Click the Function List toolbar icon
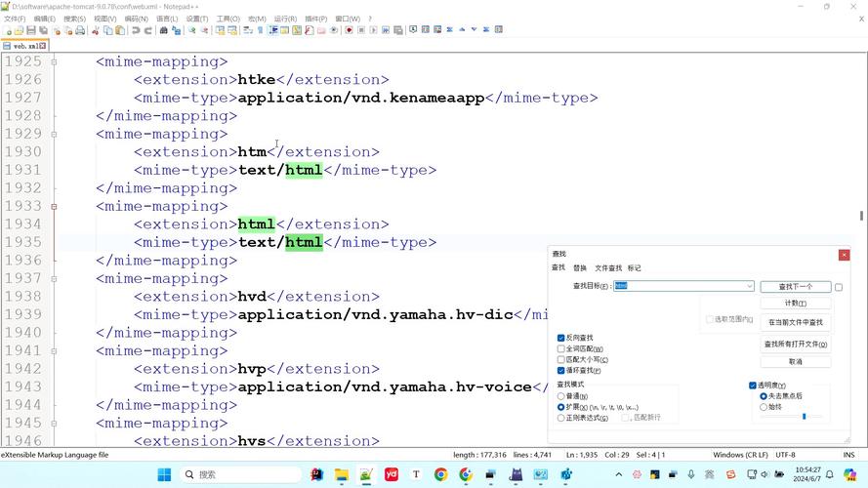The width and height of the screenshot is (868, 488). [309, 30]
